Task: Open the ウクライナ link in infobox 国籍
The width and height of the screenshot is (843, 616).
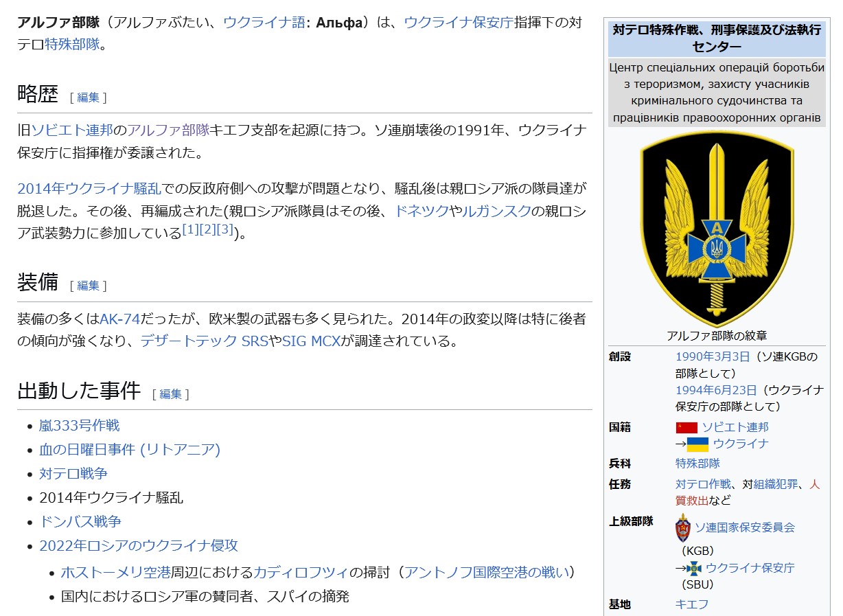Action: click(x=741, y=444)
